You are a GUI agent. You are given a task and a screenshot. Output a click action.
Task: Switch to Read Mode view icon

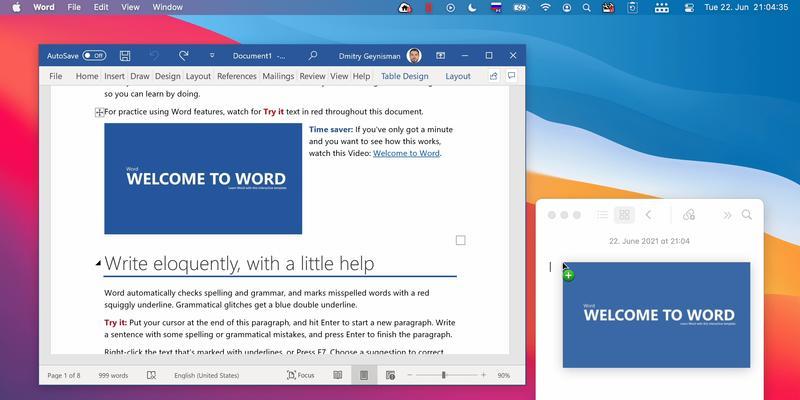click(338, 376)
